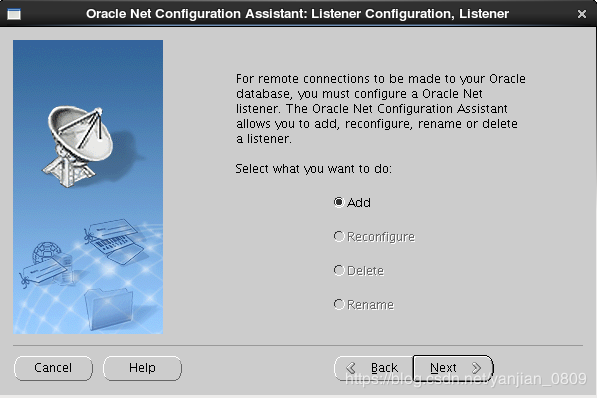The image size is (597, 398).
Task: Go to previous step with Back
Action: click(374, 368)
